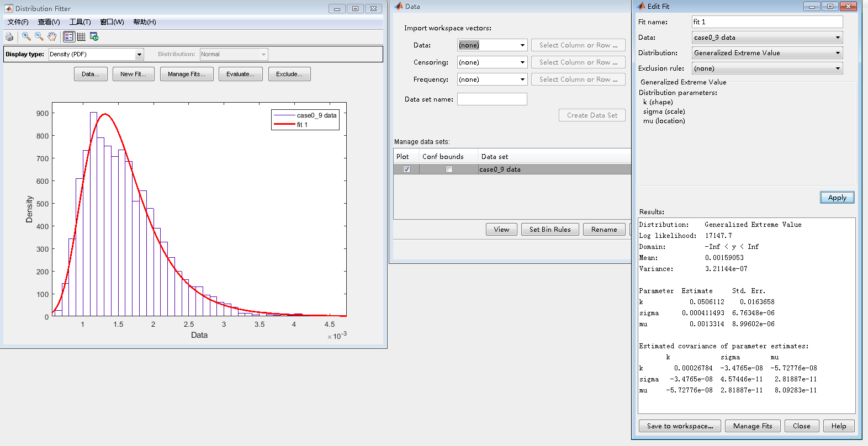Select the Pan hand tool
This screenshot has width=868, height=446.
coord(52,36)
